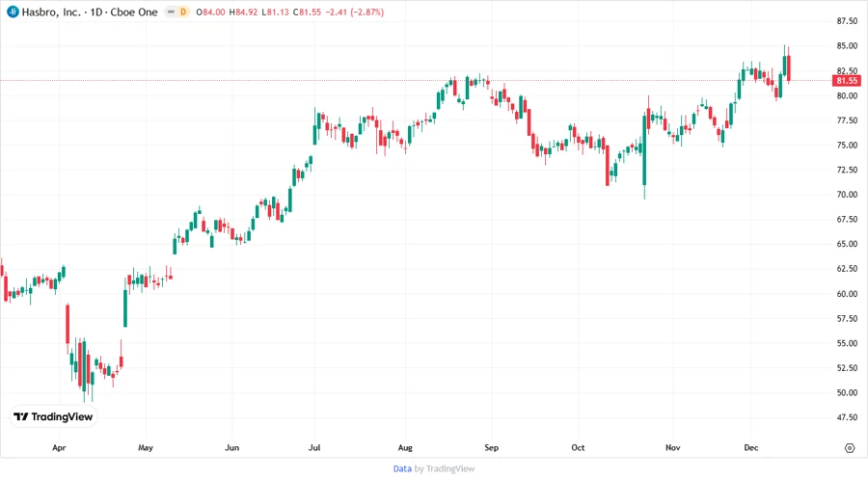The image size is (868, 480).
Task: Click the May label on time axis
Action: [x=146, y=448]
